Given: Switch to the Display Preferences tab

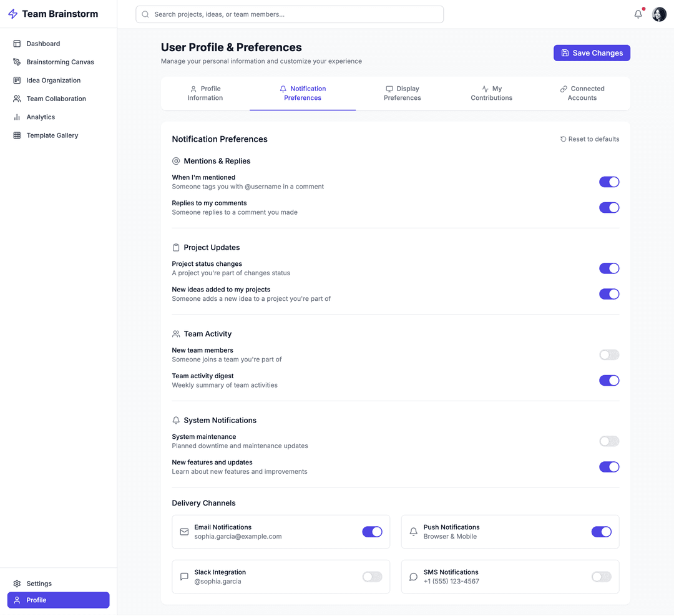Looking at the screenshot, I should (402, 93).
